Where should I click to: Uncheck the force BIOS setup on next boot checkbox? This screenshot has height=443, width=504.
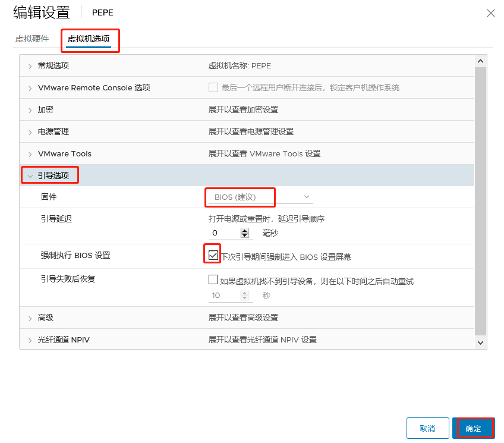[x=213, y=255]
